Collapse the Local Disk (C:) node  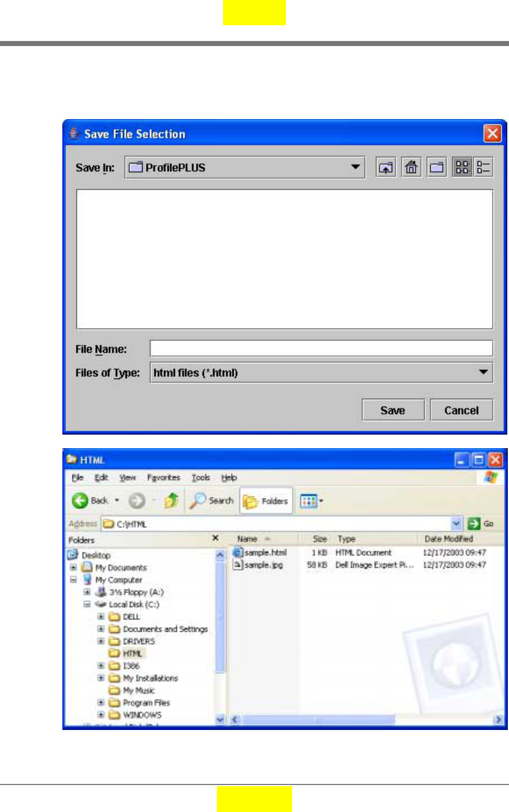(87, 604)
